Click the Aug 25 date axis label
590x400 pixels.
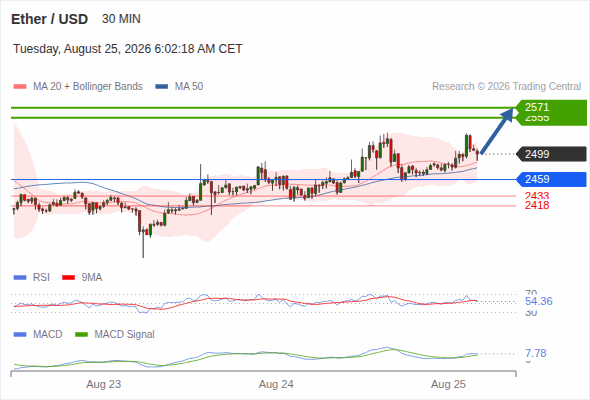(449, 384)
